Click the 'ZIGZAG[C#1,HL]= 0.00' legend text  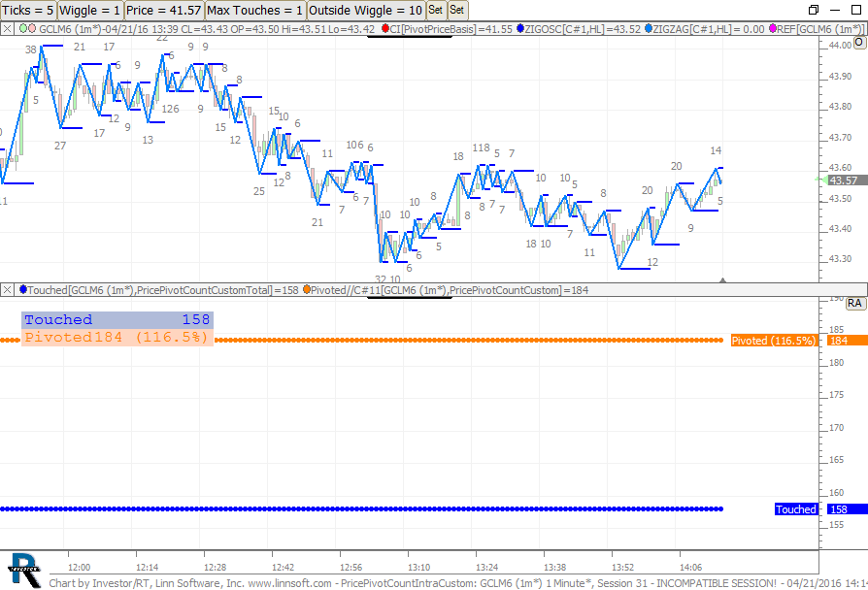[709, 29]
